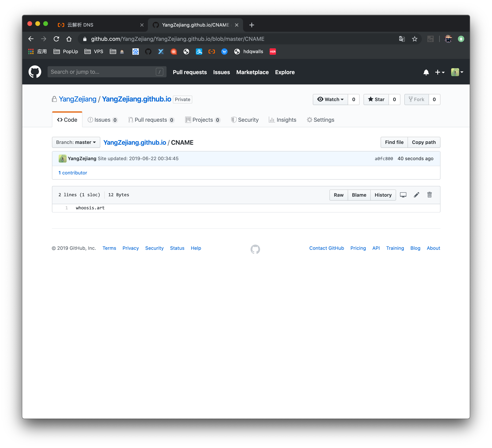
Task: Click the Search or jump to field
Action: (x=107, y=72)
